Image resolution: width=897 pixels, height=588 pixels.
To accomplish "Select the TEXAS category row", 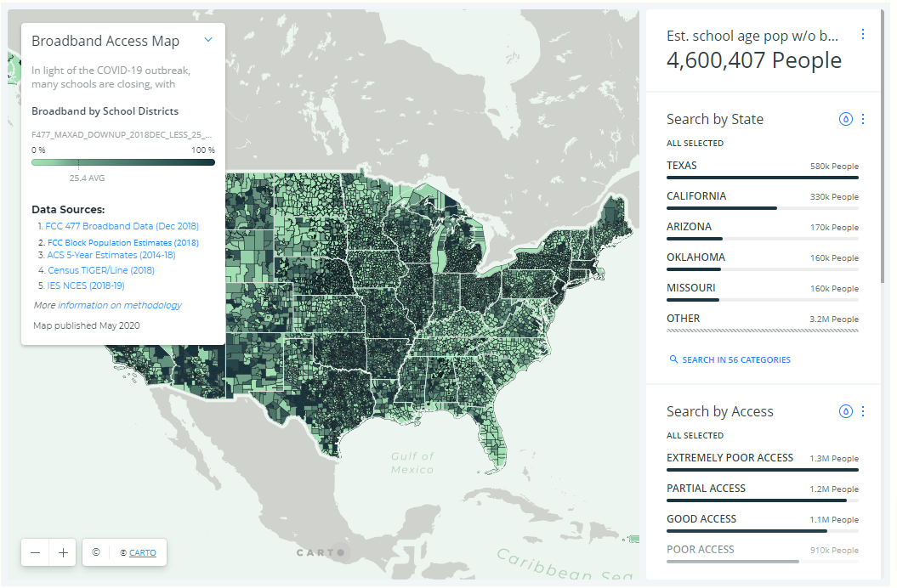I will pyautogui.click(x=763, y=169).
